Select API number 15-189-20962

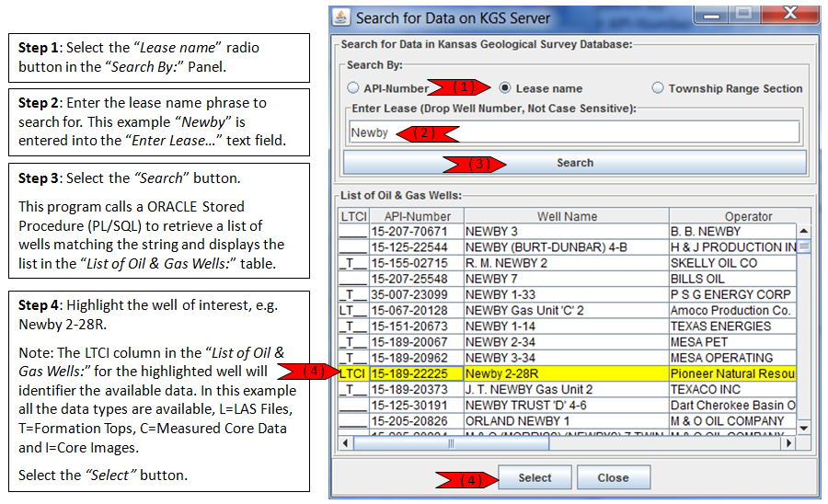417,358
